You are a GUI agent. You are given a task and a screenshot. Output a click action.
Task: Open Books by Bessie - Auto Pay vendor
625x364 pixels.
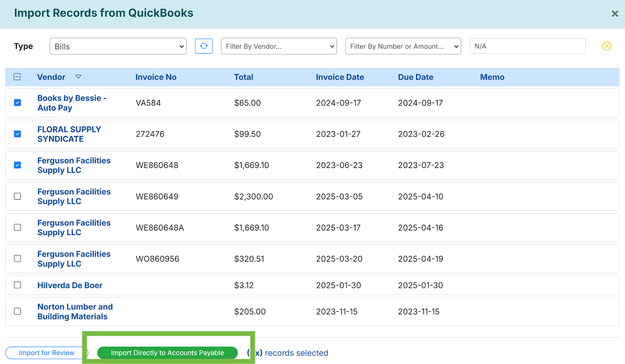[72, 103]
